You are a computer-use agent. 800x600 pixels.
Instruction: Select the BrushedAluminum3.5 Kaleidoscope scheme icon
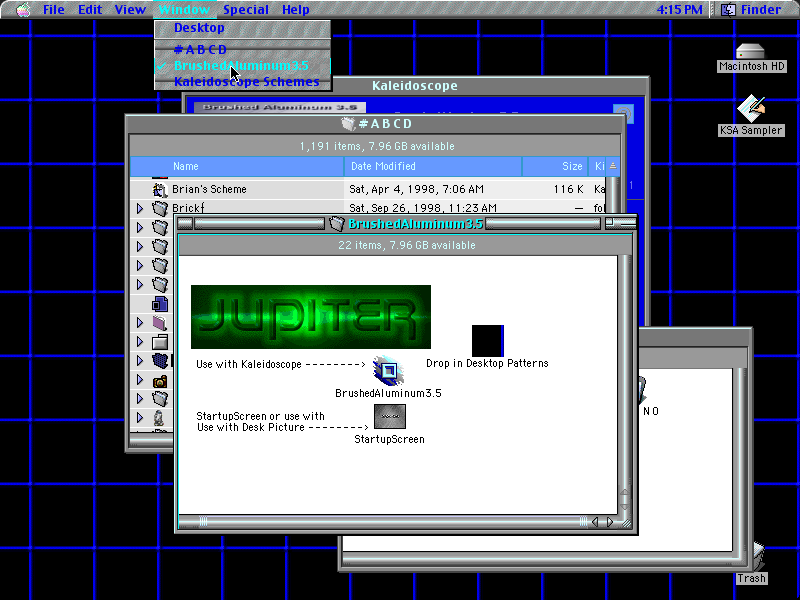388,371
